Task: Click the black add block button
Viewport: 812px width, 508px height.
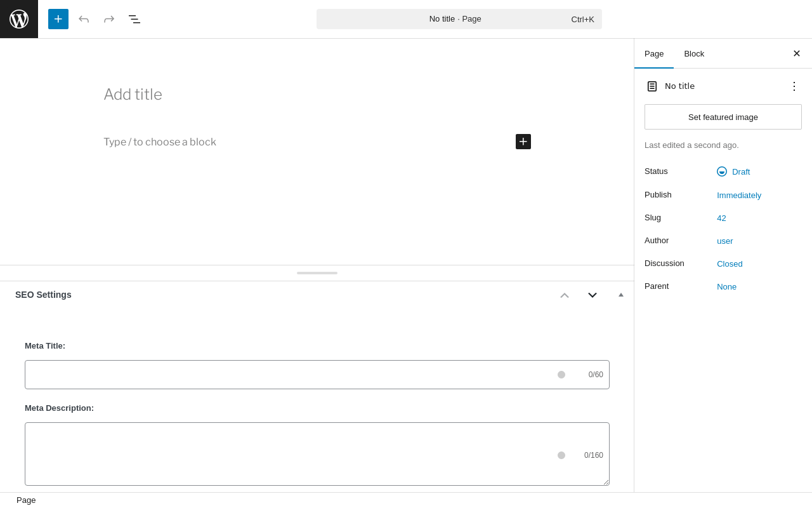Action: coord(523,142)
